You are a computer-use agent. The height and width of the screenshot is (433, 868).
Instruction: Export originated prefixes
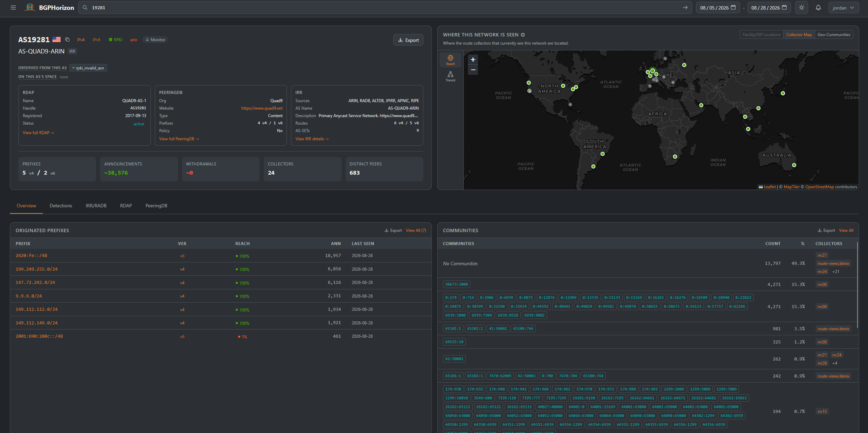(x=393, y=230)
